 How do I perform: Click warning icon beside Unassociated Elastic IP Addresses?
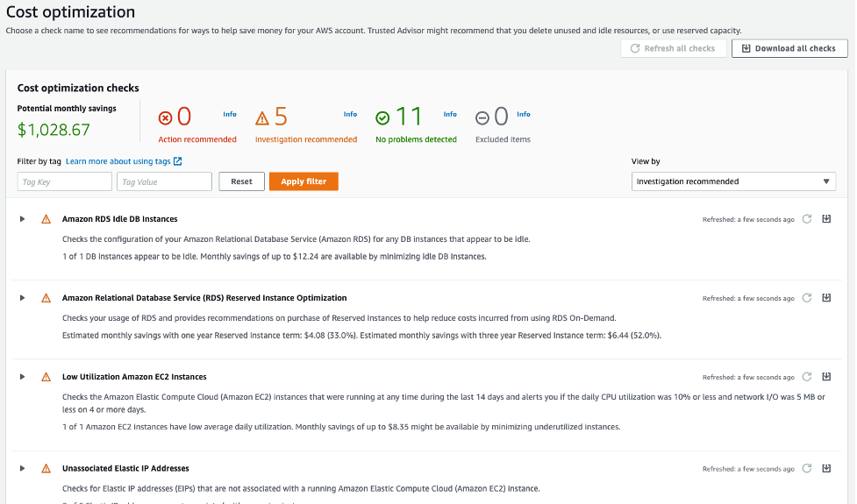(46, 469)
